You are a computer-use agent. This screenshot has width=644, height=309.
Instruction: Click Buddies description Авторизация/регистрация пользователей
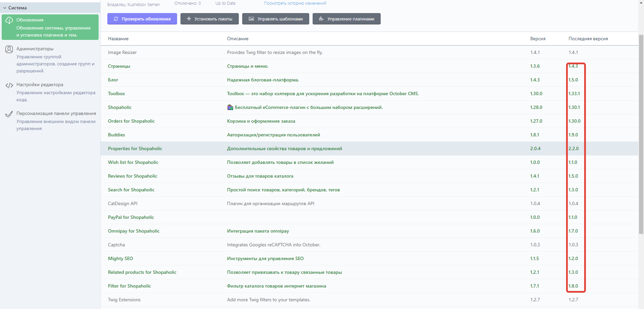pos(273,135)
